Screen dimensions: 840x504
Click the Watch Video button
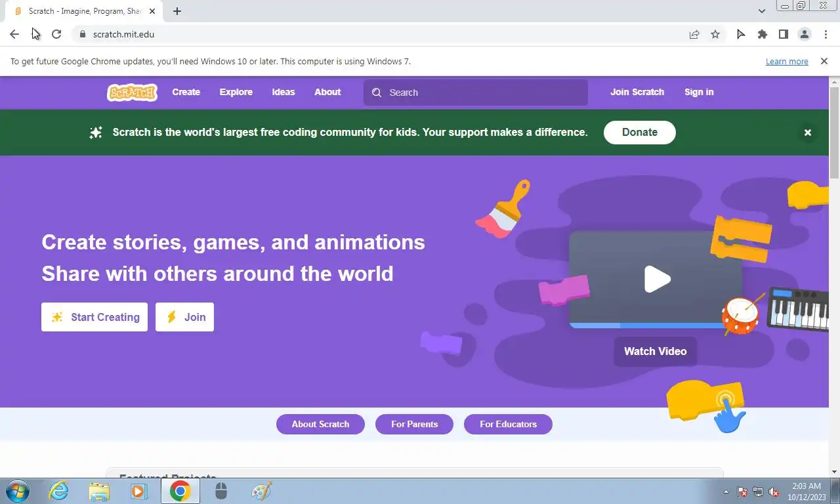656,351
